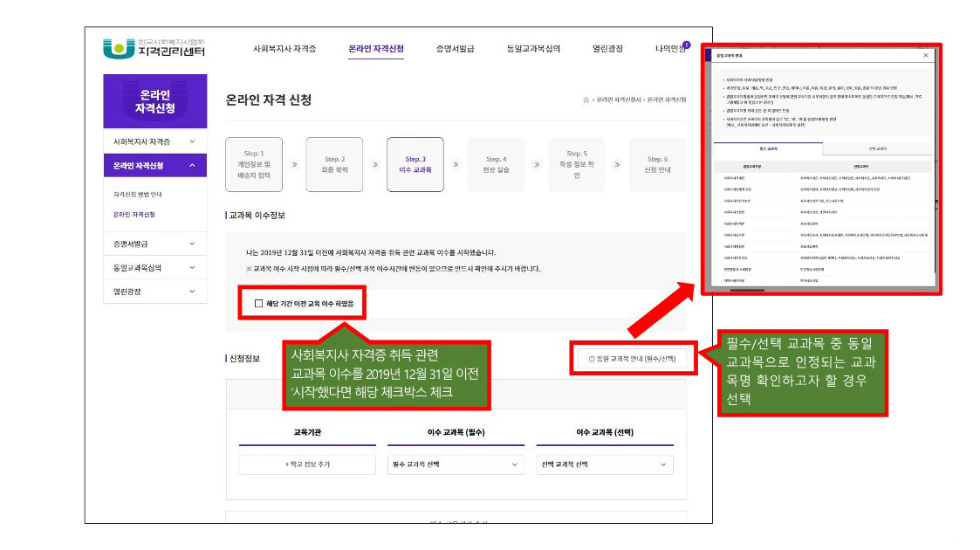Click the purple 온라인 자격신청 sidebar banner
The height and width of the screenshot is (550, 980).
(155, 101)
